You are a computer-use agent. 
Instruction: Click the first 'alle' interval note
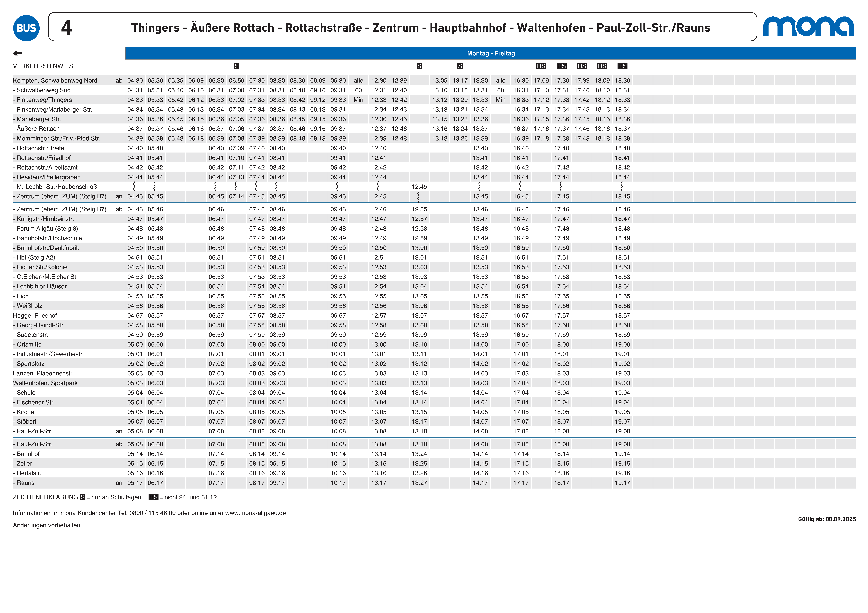[358, 81]
